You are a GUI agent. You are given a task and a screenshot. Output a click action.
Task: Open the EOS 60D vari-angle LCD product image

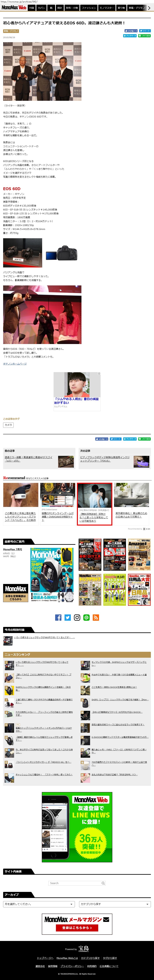62,253
